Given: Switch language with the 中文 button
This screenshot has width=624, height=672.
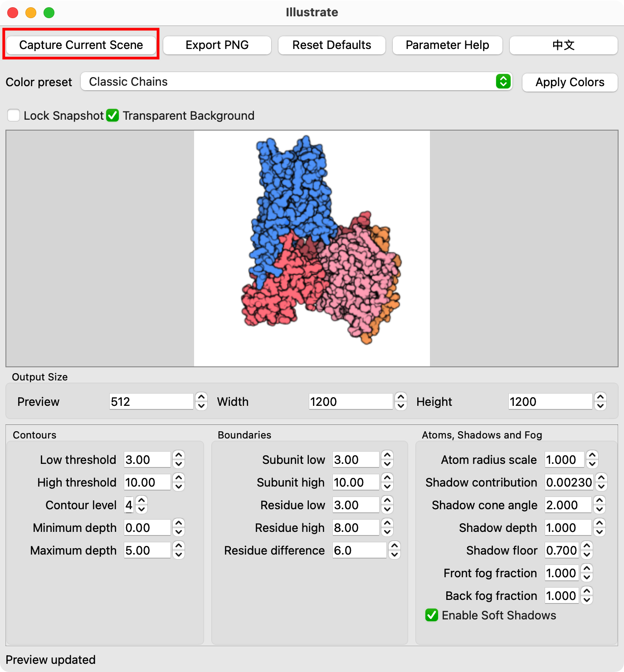Looking at the screenshot, I should point(564,45).
